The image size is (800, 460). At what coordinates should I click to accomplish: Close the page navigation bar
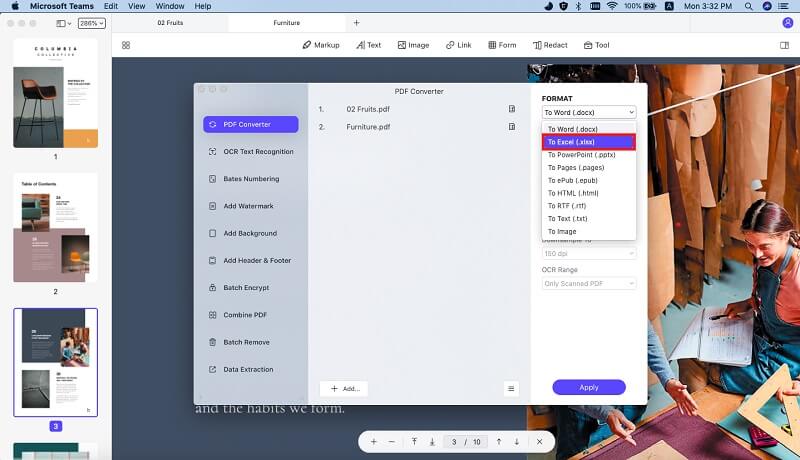tap(539, 442)
